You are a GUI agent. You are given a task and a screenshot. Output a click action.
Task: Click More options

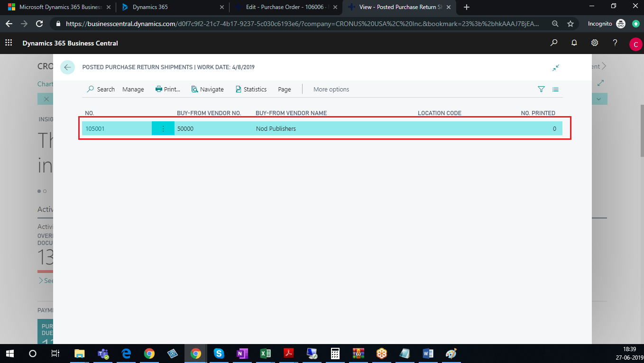331,89
